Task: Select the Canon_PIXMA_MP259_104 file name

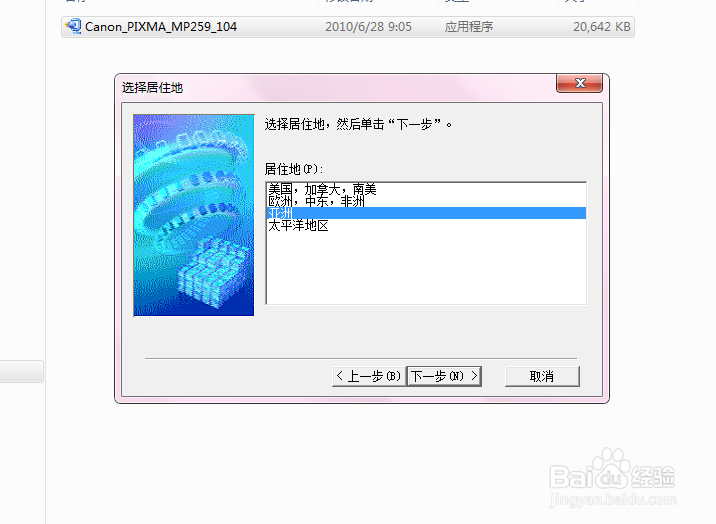Action: point(161,27)
